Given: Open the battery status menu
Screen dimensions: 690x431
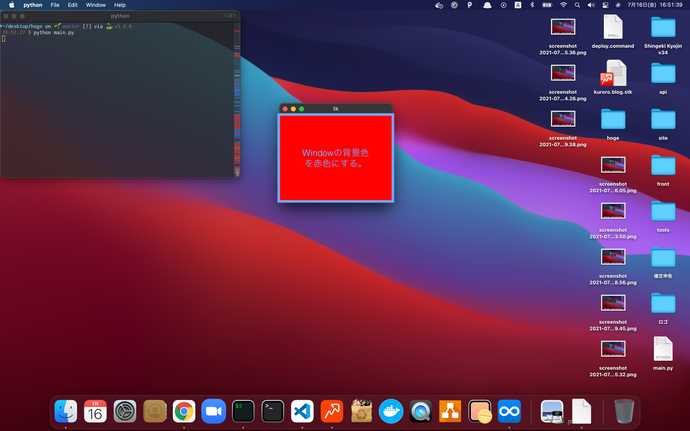Looking at the screenshot, I should coord(547,5).
